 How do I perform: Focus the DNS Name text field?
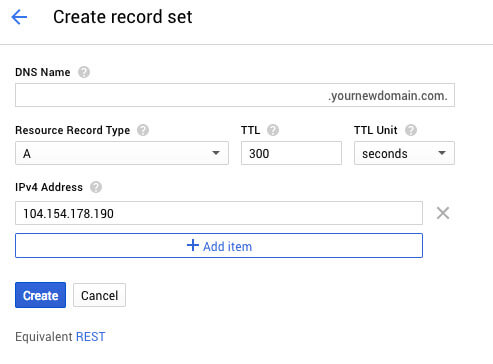tap(235, 95)
